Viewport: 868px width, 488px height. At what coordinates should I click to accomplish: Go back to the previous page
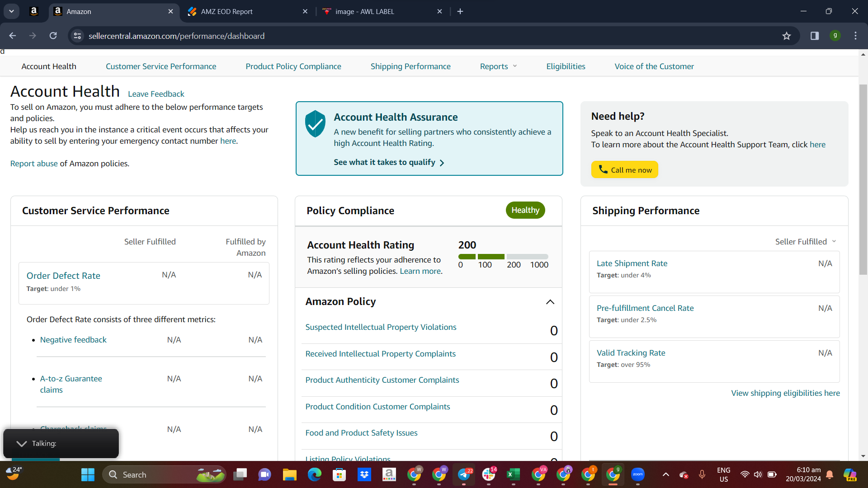(x=13, y=36)
